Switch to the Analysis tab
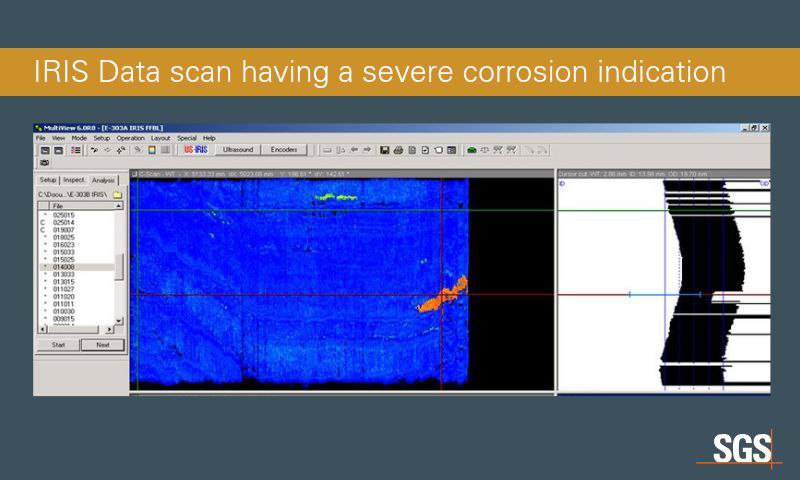800x480 pixels. tap(103, 180)
